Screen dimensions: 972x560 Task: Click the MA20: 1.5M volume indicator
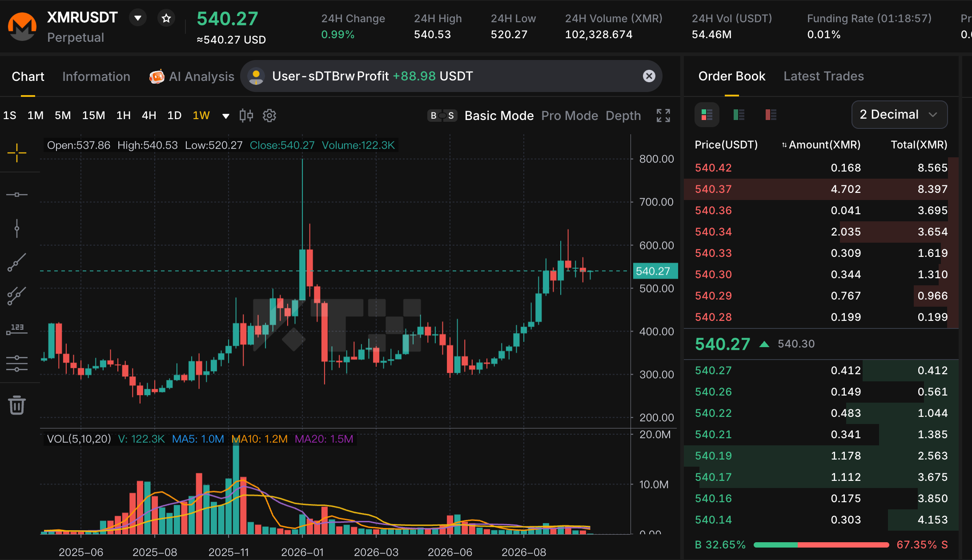click(x=324, y=439)
